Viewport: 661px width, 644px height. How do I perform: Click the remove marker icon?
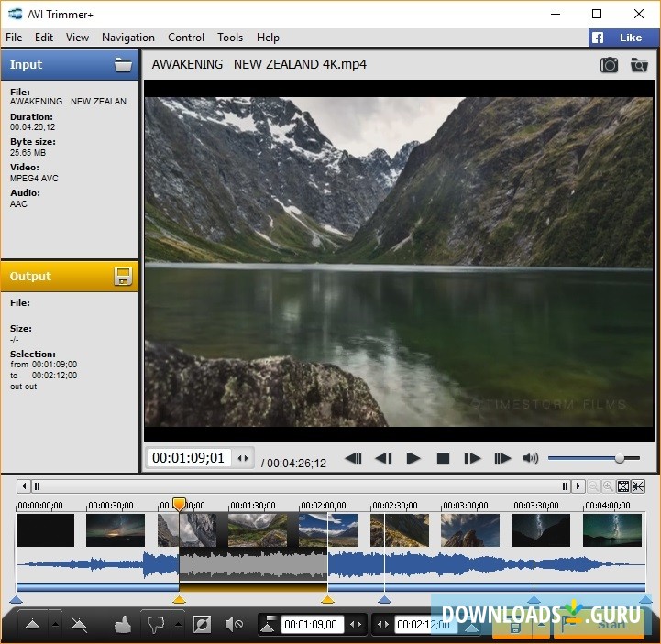[80, 625]
